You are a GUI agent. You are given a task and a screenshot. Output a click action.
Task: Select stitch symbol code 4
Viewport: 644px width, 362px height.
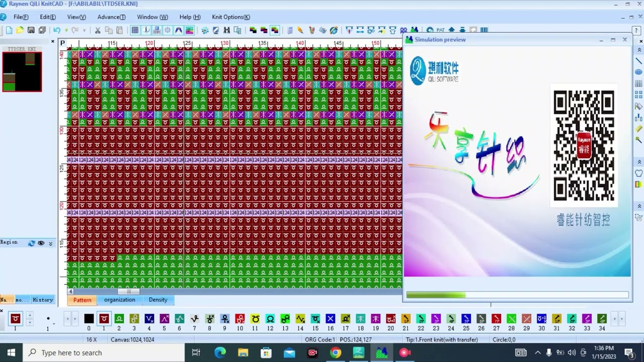coord(149,319)
